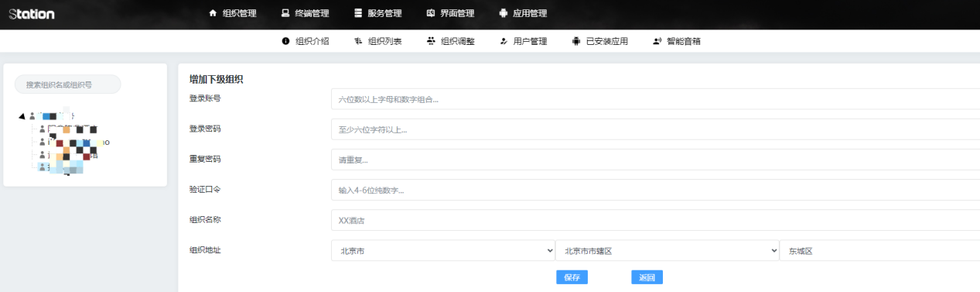Click the 返回 button

[647, 277]
